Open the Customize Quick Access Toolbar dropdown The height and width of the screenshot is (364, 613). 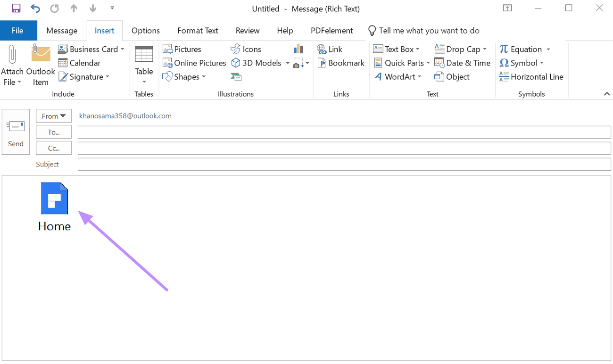pyautogui.click(x=112, y=8)
